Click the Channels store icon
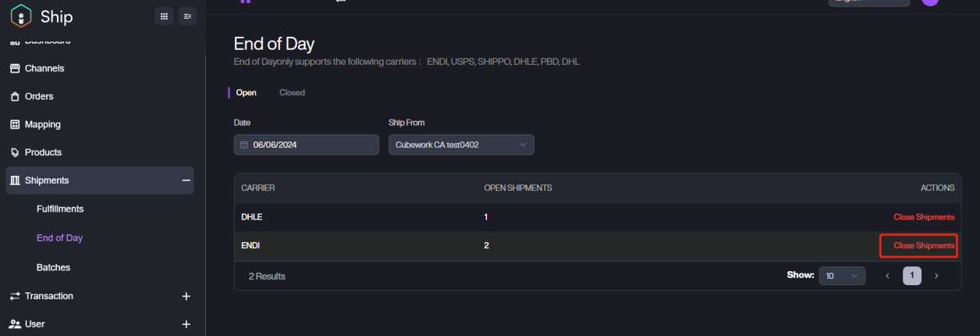 click(15, 69)
